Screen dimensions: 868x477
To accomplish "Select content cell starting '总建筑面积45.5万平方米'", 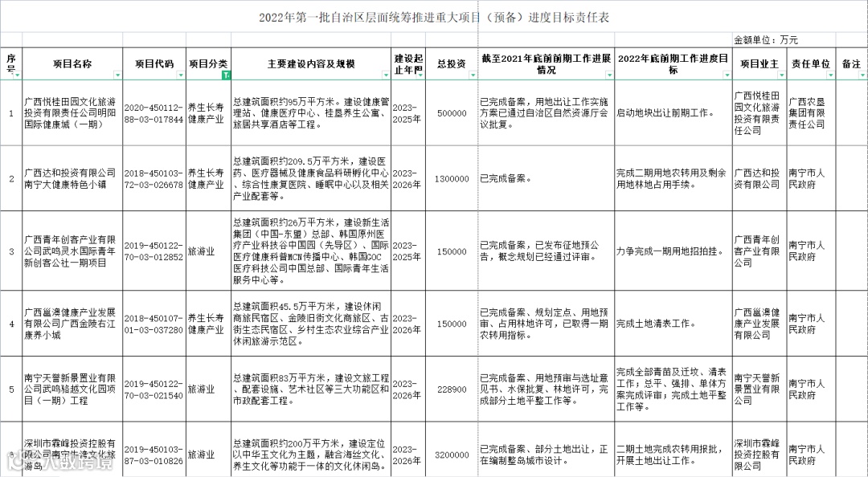I will [x=311, y=323].
